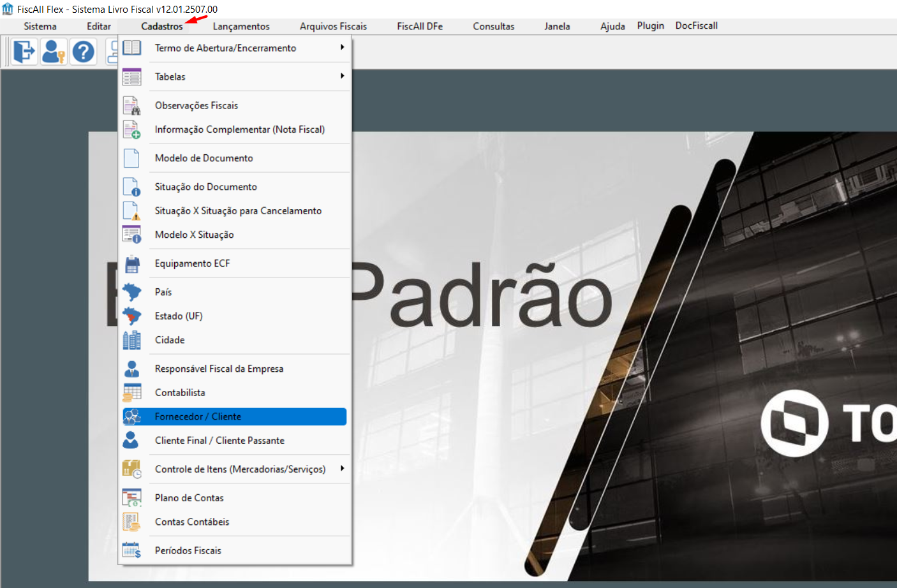Viewport: 897px width, 588px height.
Task: Open Equipamento ECF entry
Action: coord(235,263)
